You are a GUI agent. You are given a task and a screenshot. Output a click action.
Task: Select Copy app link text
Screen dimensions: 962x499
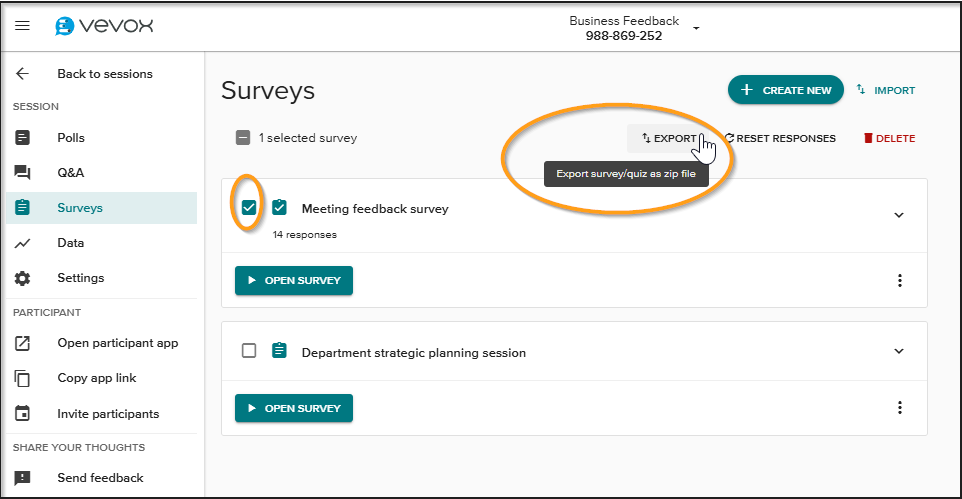pyautogui.click(x=97, y=378)
